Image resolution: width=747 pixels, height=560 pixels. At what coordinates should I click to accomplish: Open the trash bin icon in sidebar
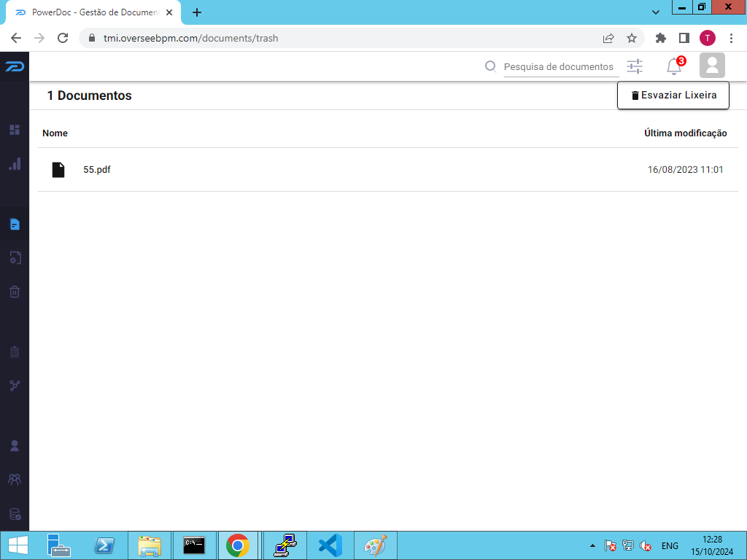(x=15, y=292)
